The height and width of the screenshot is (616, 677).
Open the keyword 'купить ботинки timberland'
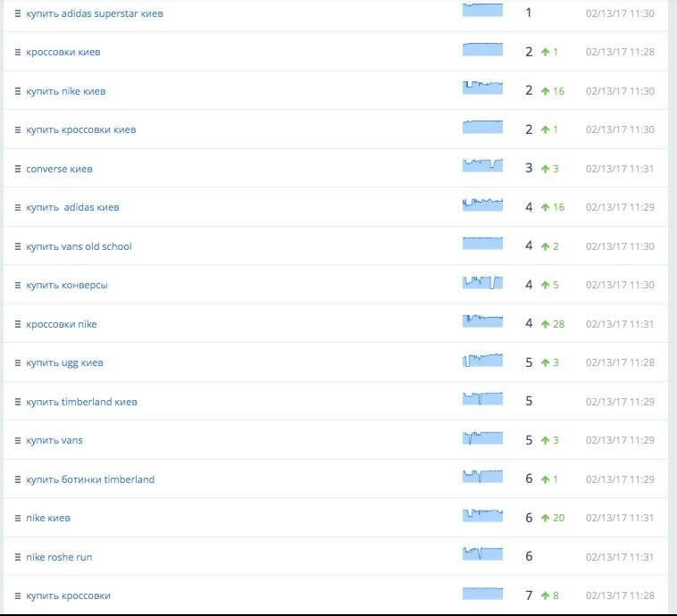click(x=90, y=479)
